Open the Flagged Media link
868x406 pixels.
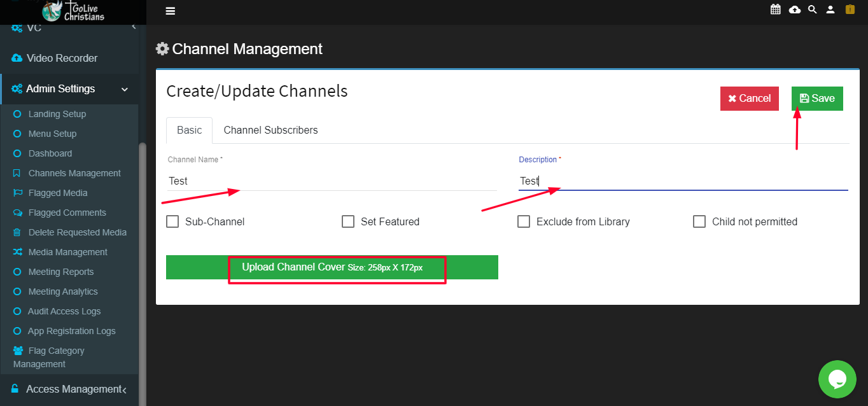[x=58, y=193]
